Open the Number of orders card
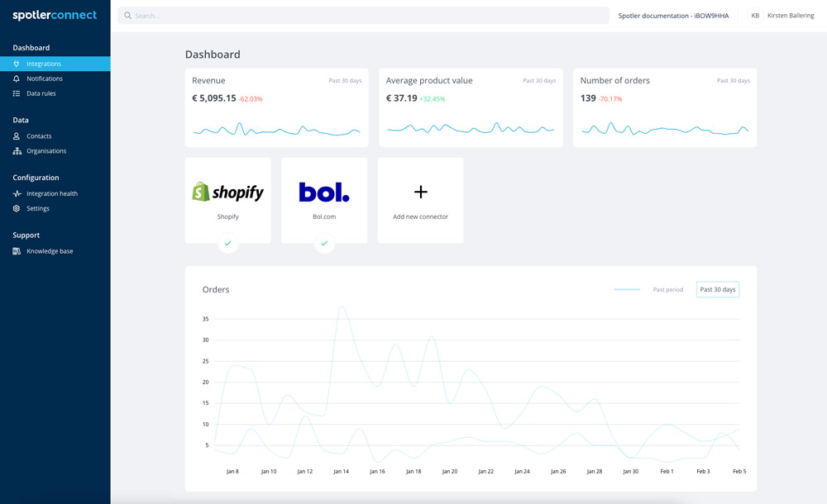 tap(665, 107)
